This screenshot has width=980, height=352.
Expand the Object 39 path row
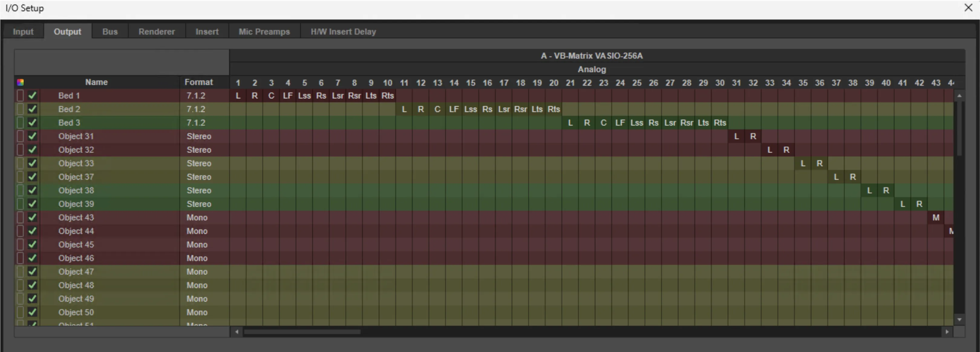[21, 204]
